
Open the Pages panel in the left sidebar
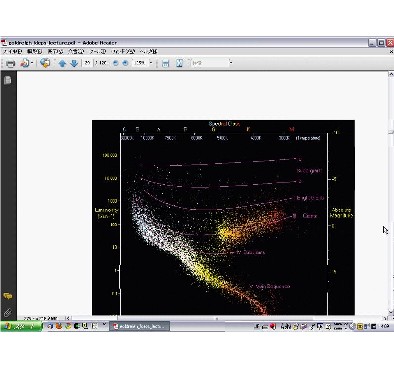8,80
